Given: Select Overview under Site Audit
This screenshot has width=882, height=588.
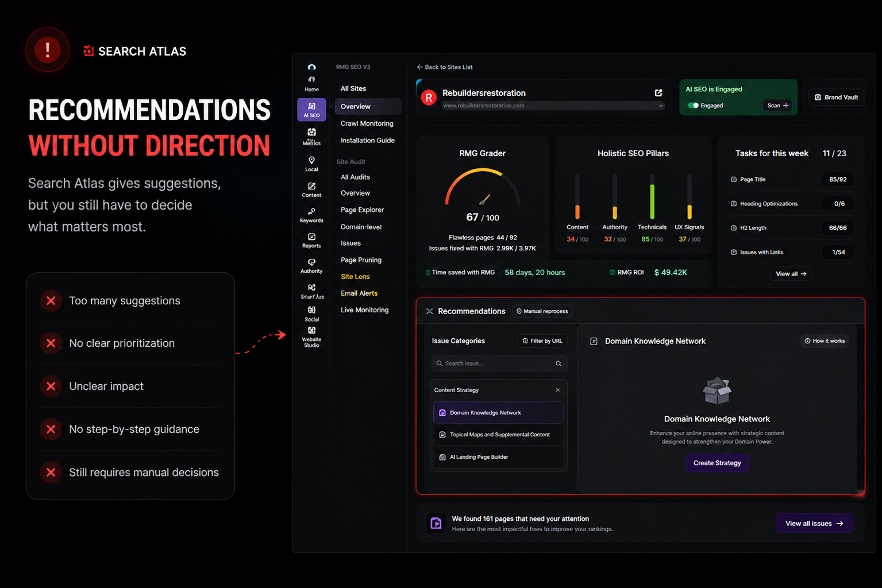Looking at the screenshot, I should coord(355,193).
